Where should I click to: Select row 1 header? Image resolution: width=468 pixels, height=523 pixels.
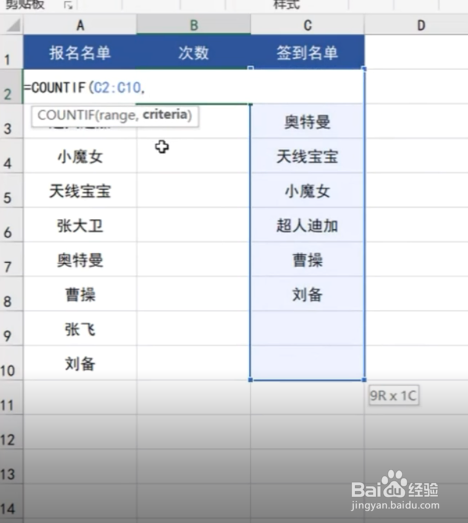(11, 52)
